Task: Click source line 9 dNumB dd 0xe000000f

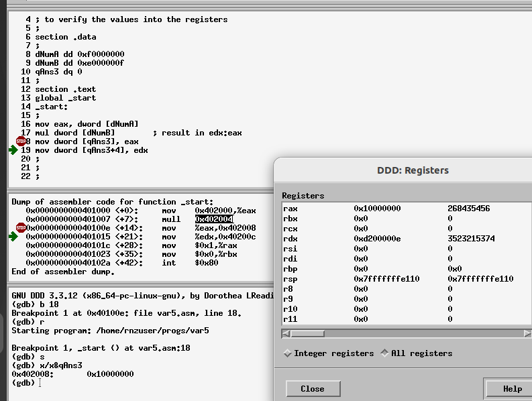Action: click(x=80, y=63)
